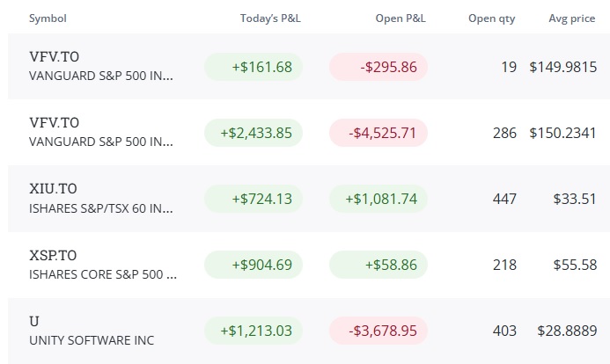Click the $28.8889 average price value
Image resolution: width=610 pixels, height=364 pixels.
567,331
